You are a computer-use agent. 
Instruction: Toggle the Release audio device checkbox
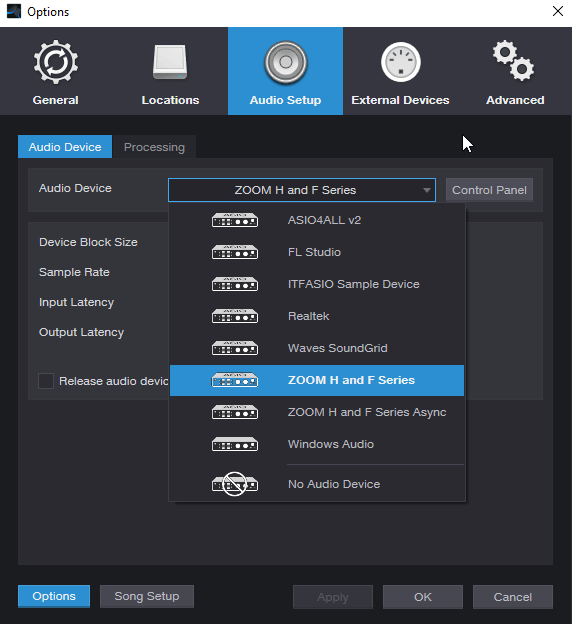point(46,381)
